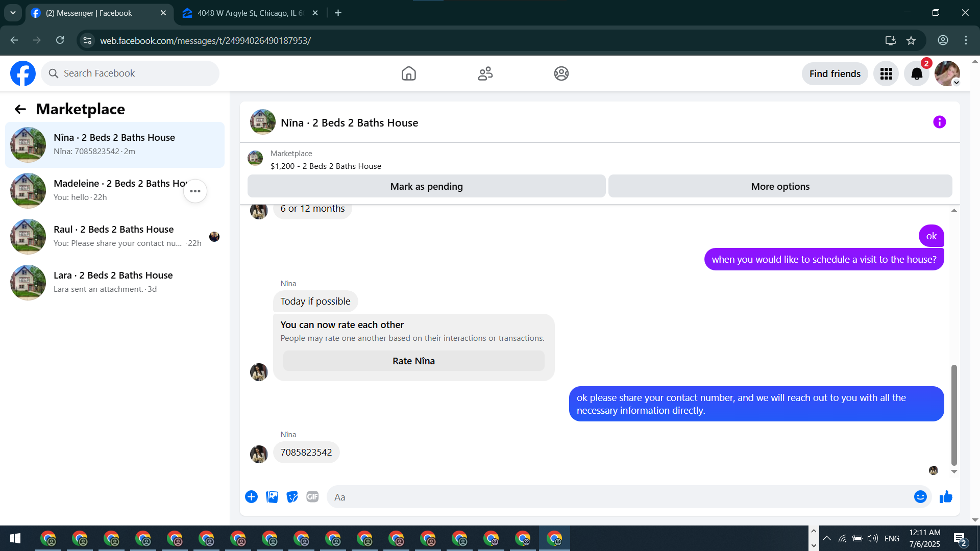The height and width of the screenshot is (551, 980).
Task: Open the emoji picker in message box
Action: [x=920, y=497]
